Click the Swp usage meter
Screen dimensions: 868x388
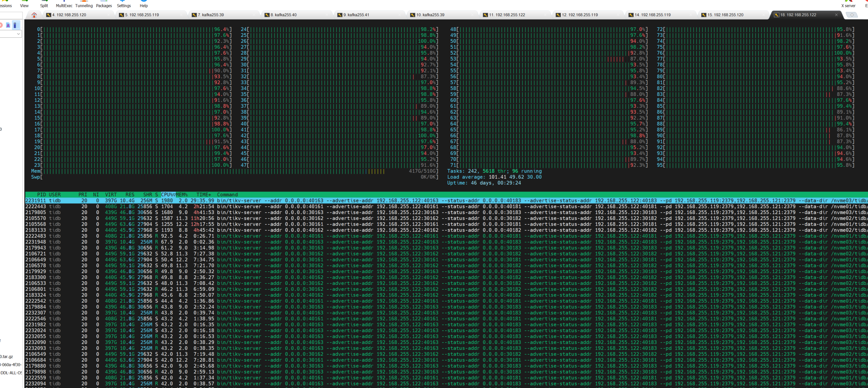[x=235, y=177]
